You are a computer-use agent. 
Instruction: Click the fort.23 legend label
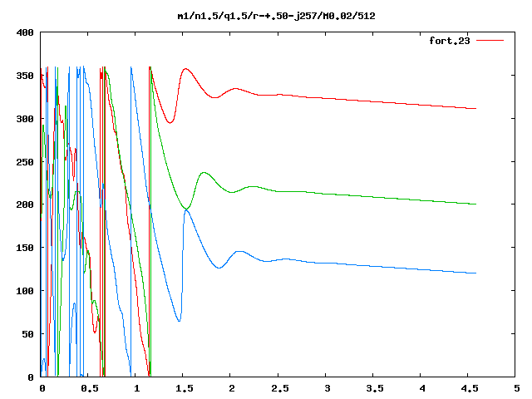point(449,41)
